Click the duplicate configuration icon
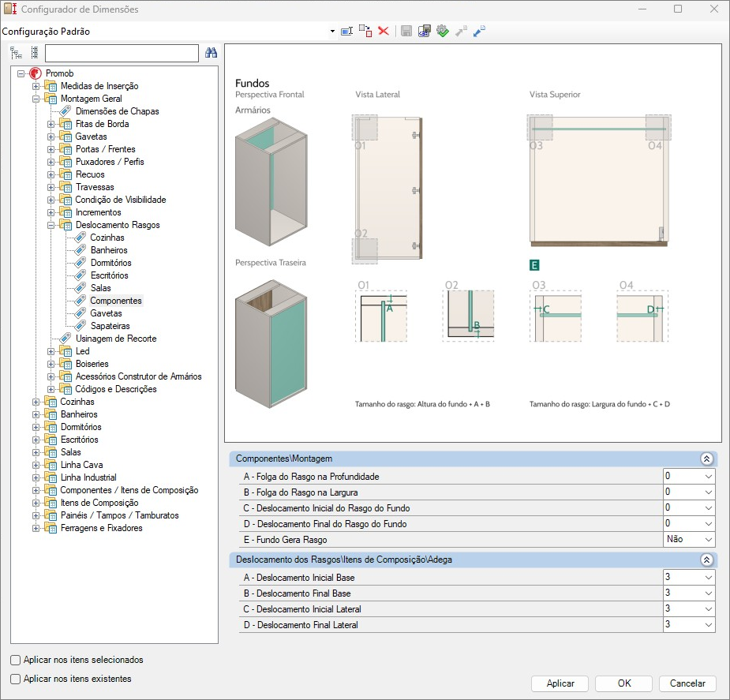This screenshot has width=730, height=700. pyautogui.click(x=365, y=31)
